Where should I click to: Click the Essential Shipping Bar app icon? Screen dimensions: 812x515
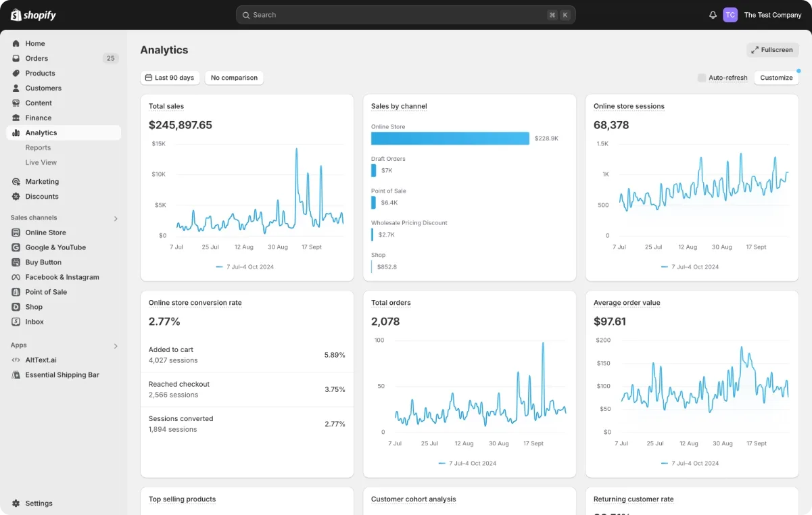(16, 374)
